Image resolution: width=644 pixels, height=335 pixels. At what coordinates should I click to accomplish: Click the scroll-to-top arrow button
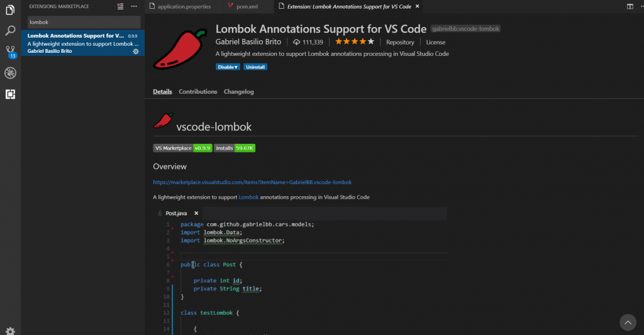pos(628,322)
